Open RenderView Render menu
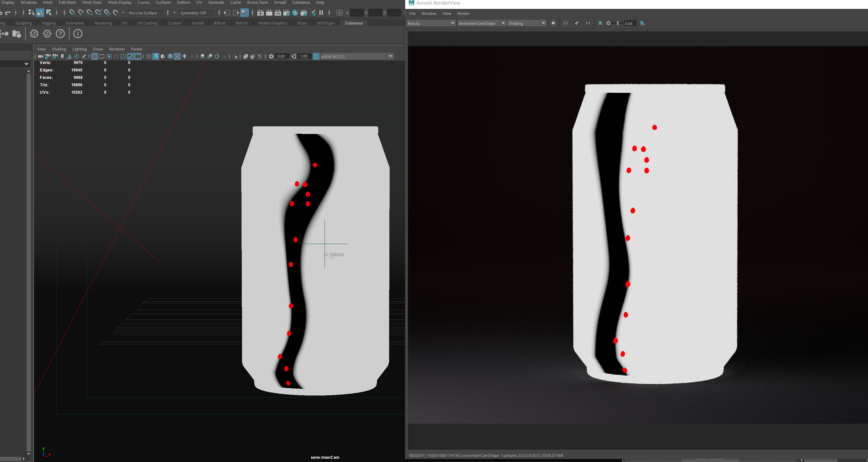868x462 pixels. point(463,14)
